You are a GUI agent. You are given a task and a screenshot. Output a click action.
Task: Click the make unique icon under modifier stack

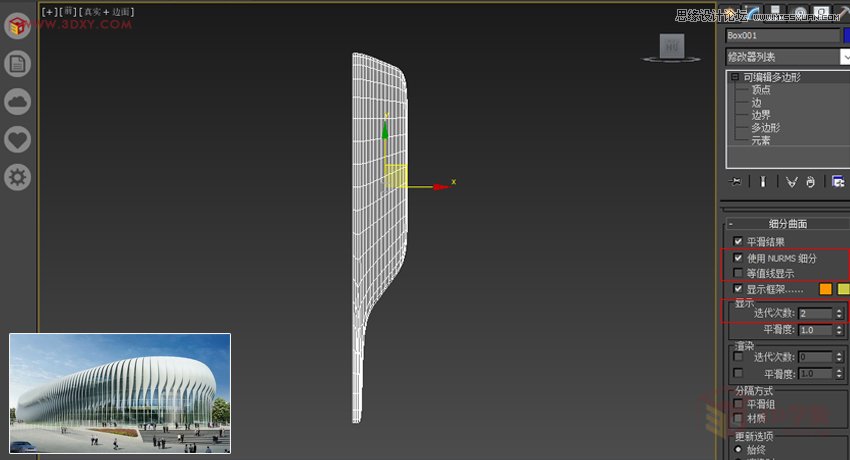pyautogui.click(x=791, y=182)
